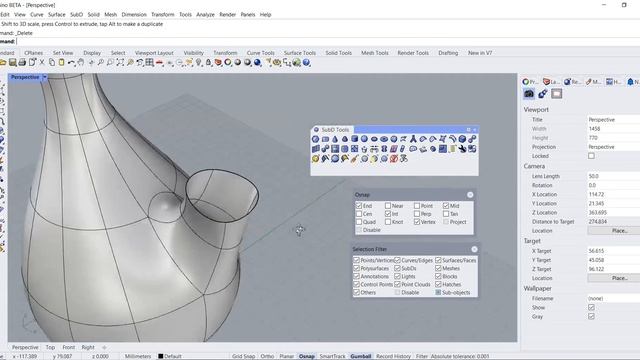Image resolution: width=640 pixels, height=360 pixels.
Task: Switch to the Right viewport tab
Action: 88,347
